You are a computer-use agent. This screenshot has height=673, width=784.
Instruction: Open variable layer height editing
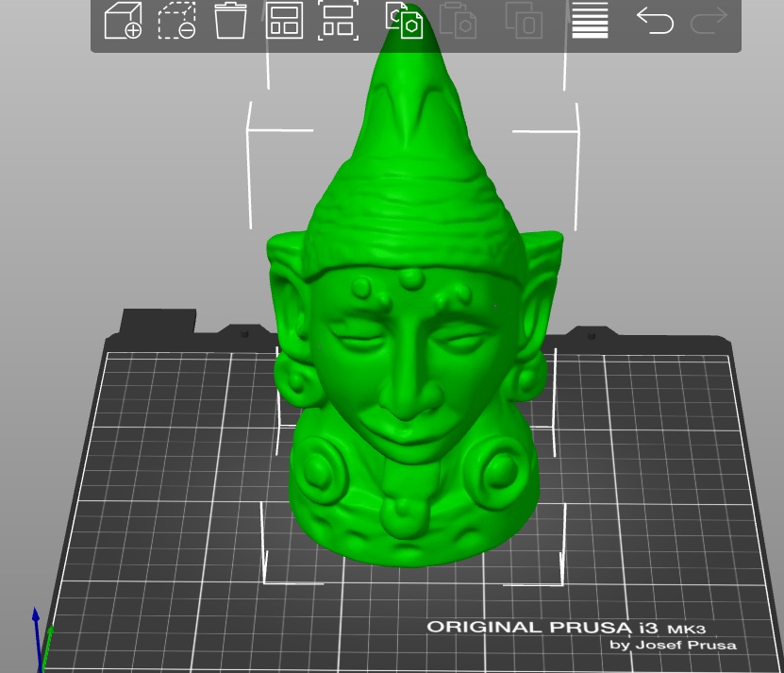590,21
